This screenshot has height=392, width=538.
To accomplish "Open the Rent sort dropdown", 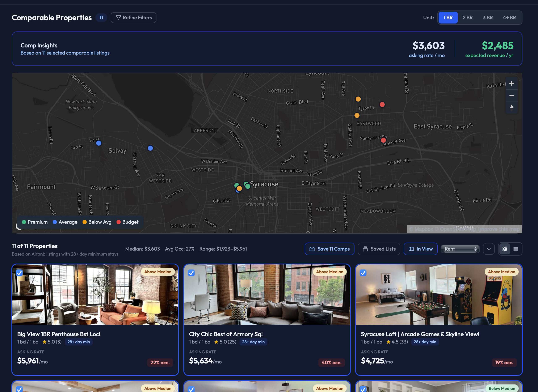I will click(x=460, y=249).
